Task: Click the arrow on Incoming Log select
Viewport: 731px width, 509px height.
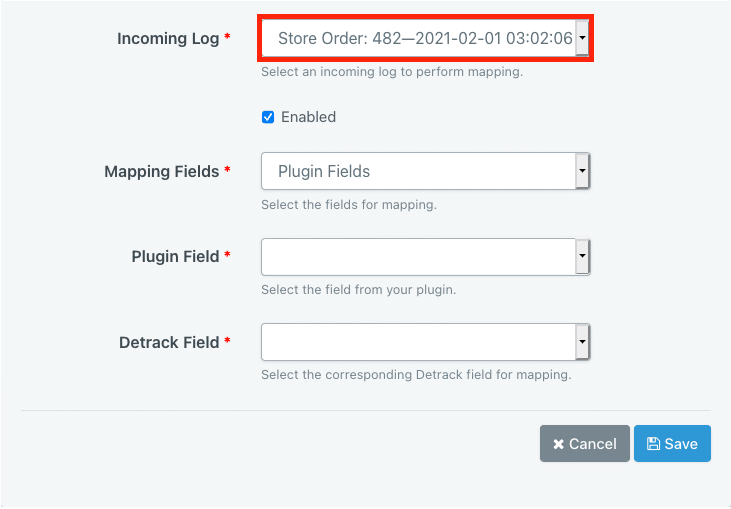Action: (x=583, y=39)
